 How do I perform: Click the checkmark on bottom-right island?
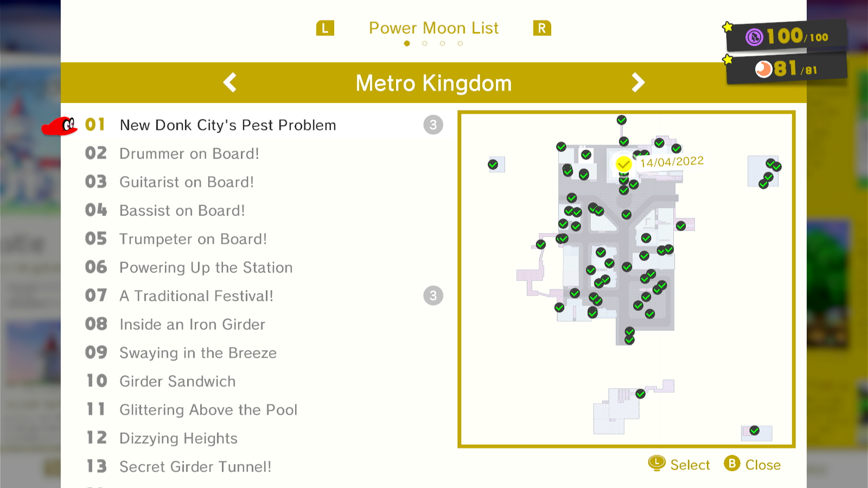point(755,430)
